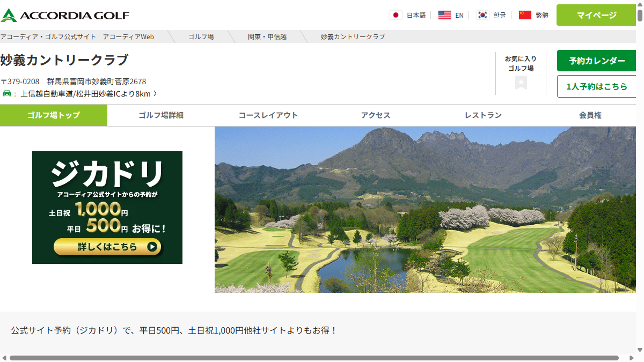Click the favorite star icon

(x=521, y=83)
